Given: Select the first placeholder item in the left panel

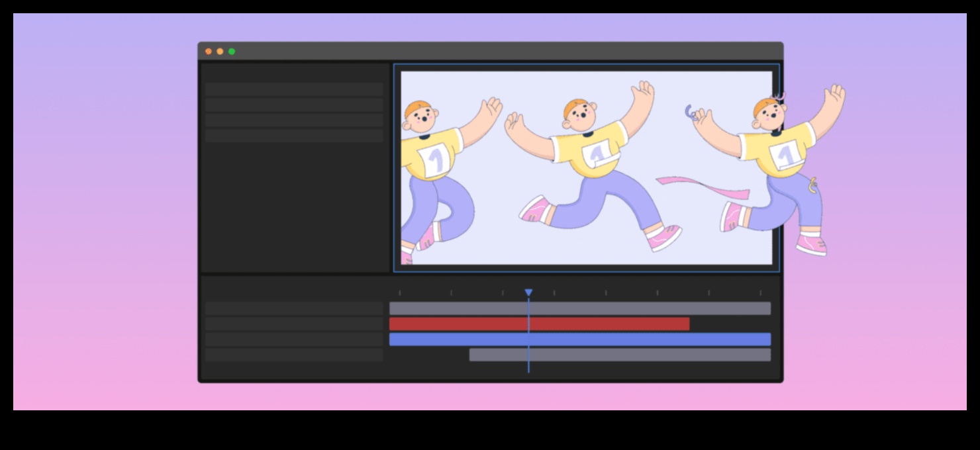Looking at the screenshot, I should [294, 88].
